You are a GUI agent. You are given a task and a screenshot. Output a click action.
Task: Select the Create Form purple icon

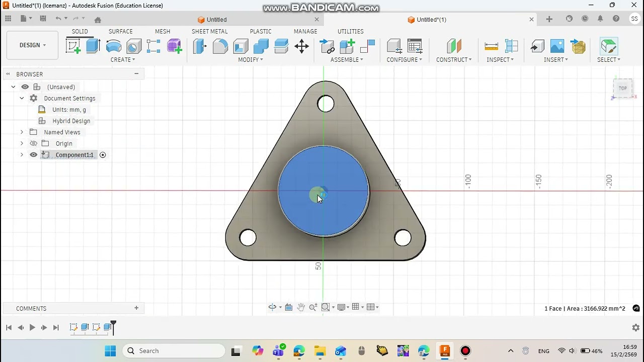[x=175, y=46]
